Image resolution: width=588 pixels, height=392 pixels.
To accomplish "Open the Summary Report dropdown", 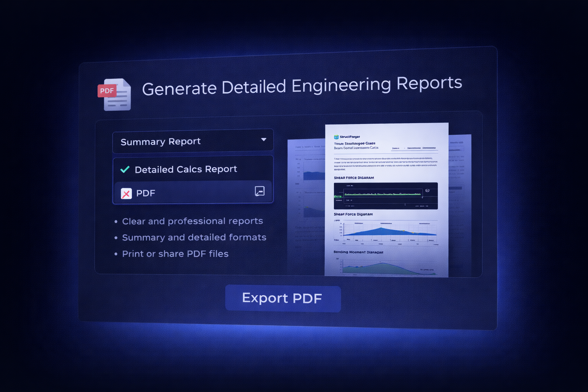I will tap(193, 141).
